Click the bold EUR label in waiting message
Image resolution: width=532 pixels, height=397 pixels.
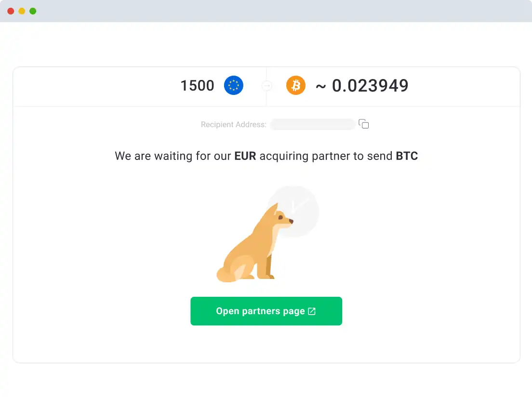coord(245,156)
